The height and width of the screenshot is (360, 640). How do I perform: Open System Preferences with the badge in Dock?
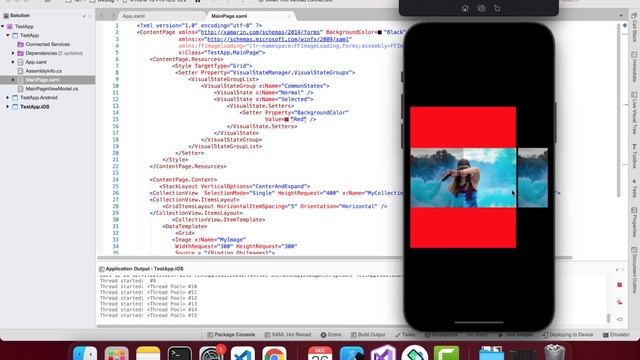(211, 353)
